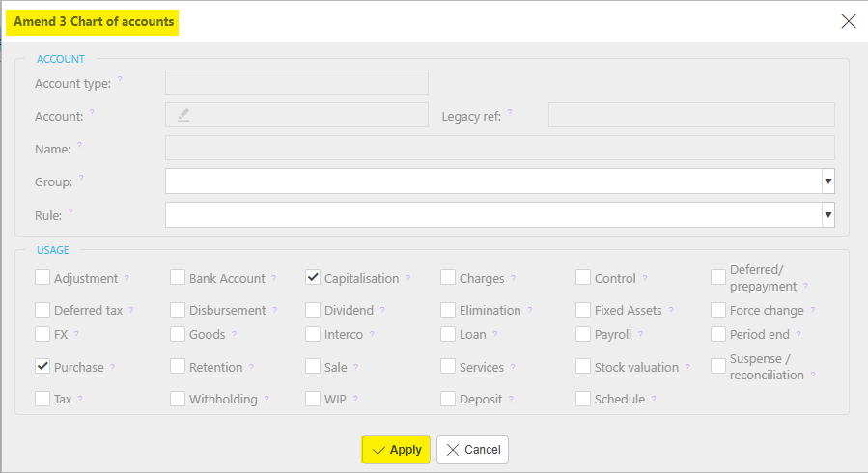Click the Cancel button
Image resolution: width=868 pixels, height=473 pixels.
pyautogui.click(x=473, y=450)
